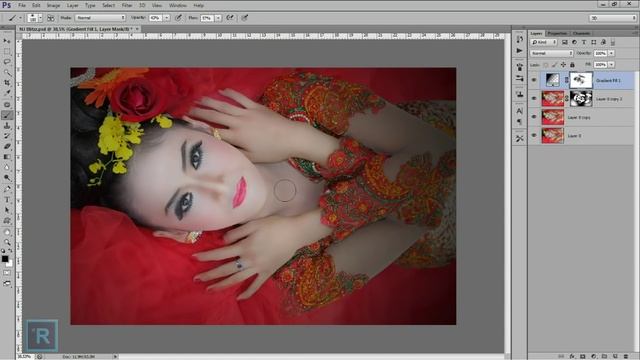Select the Blur tool

pyautogui.click(x=7, y=167)
